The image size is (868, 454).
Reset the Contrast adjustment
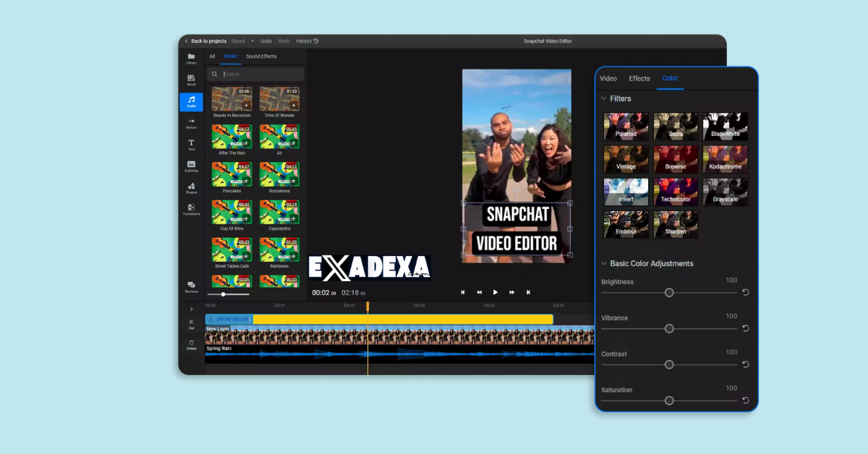746,364
